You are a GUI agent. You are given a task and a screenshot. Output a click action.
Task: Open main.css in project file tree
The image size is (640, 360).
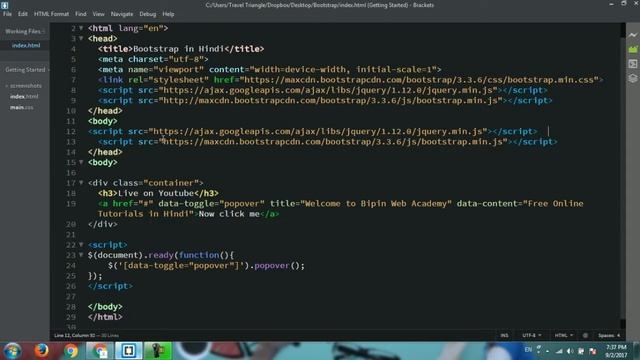click(x=22, y=107)
